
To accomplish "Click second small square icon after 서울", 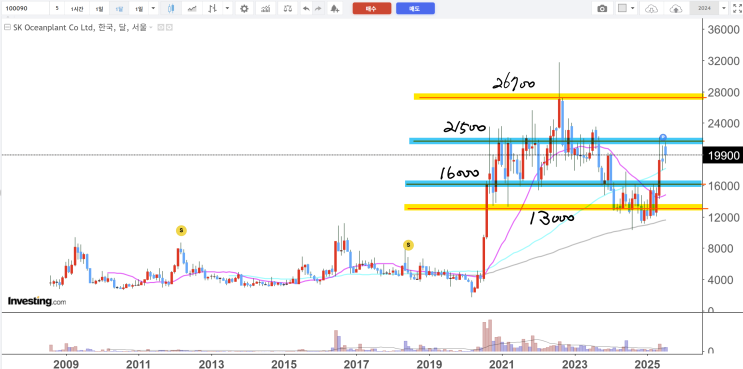I will [169, 28].
